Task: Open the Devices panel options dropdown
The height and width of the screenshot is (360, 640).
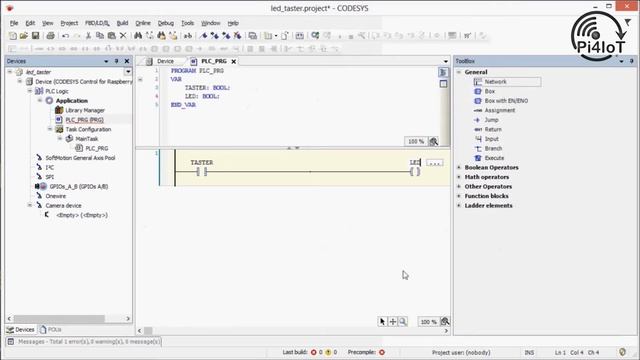Action: coord(106,61)
